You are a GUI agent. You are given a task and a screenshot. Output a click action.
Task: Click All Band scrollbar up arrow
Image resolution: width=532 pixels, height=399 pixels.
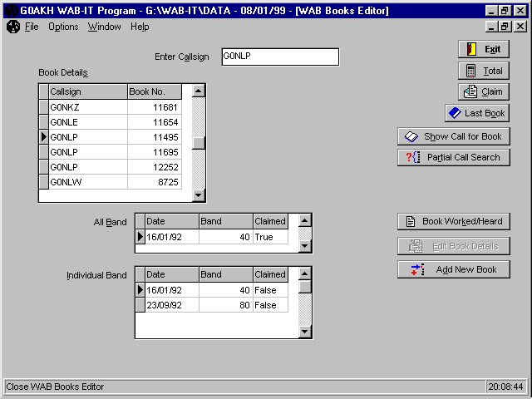click(x=305, y=220)
